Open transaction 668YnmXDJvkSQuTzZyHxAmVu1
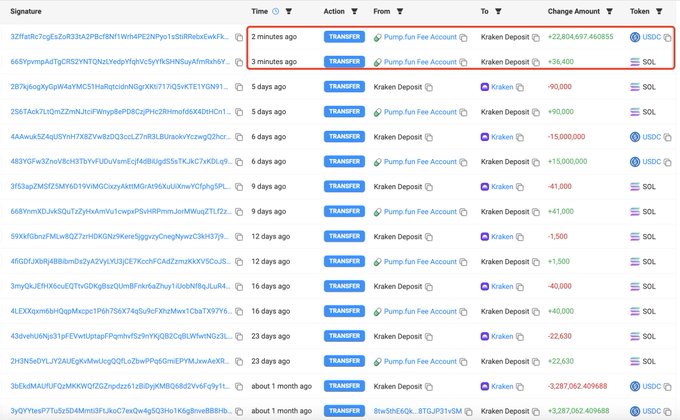The height and width of the screenshot is (420, 680). [121, 211]
